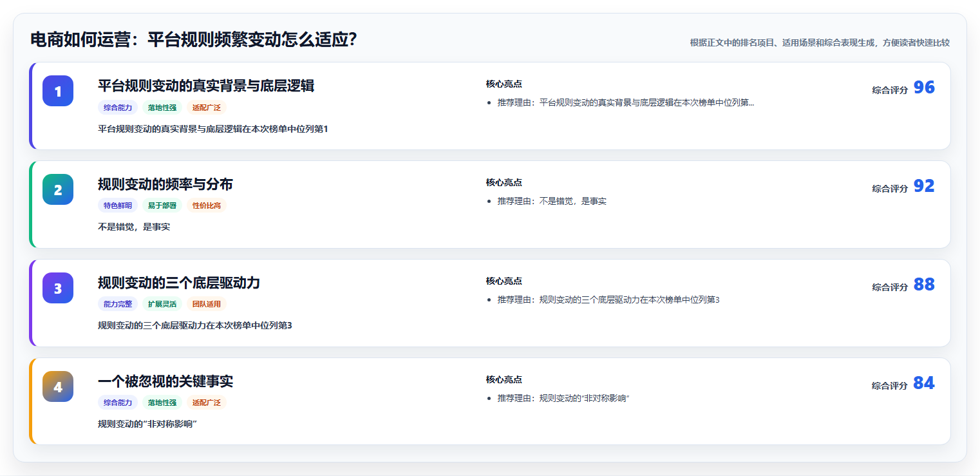Click 能力完整 tag
Viewport: 980px width, 476px height.
click(x=118, y=304)
